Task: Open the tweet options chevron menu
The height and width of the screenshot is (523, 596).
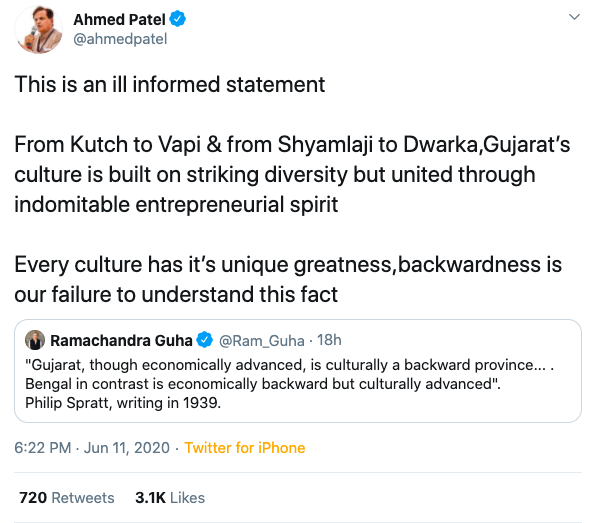Action: pyautogui.click(x=574, y=17)
